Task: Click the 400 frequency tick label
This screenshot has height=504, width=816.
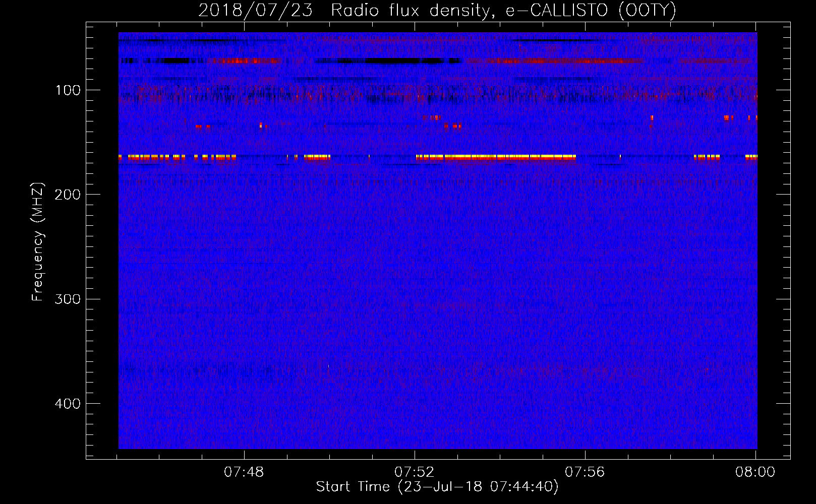Action: tap(68, 404)
